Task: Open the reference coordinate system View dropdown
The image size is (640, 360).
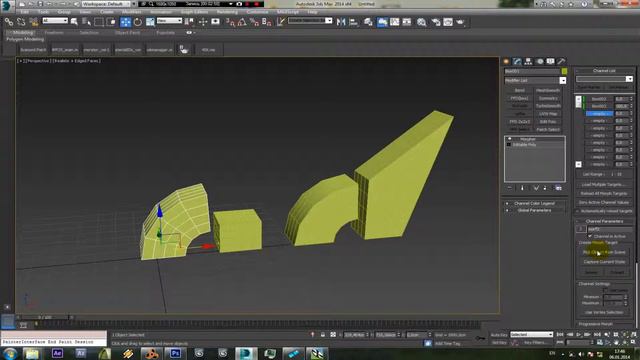Action: 169,20
